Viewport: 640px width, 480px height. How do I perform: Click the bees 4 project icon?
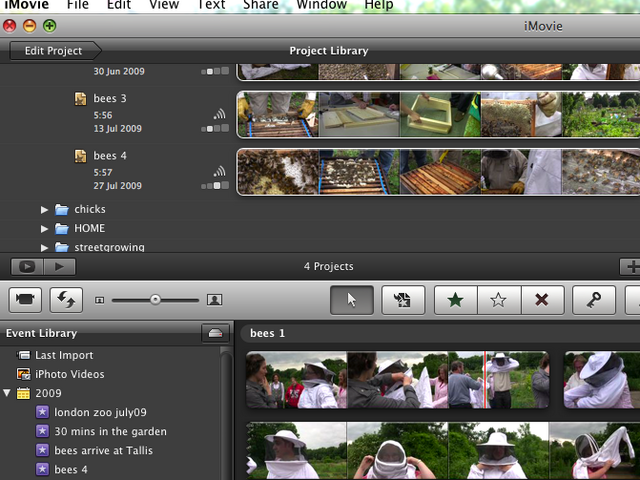click(x=80, y=156)
